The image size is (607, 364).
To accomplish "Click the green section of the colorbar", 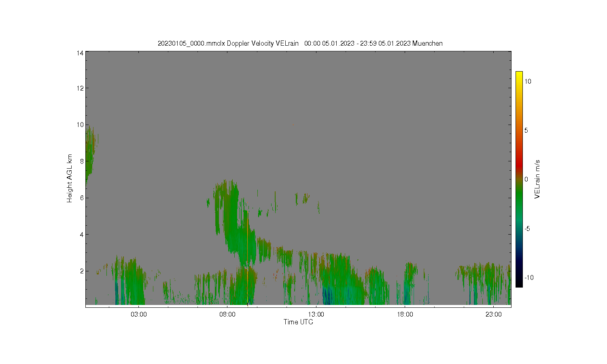I will coord(519,198).
